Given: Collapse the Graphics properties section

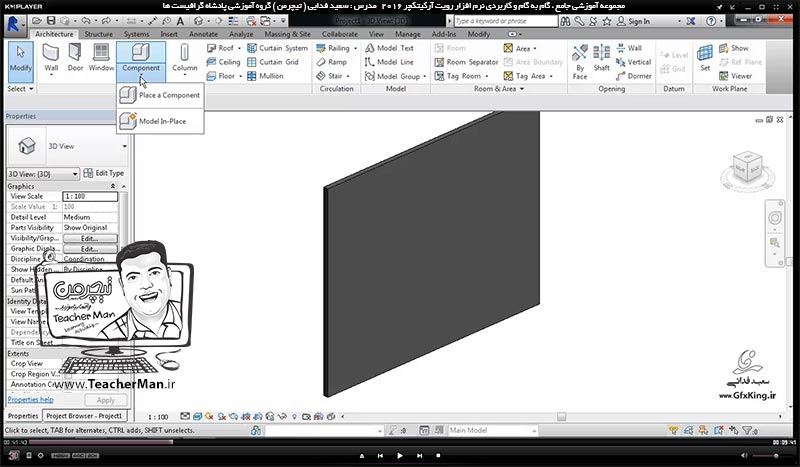Looking at the screenshot, I should coord(113,186).
